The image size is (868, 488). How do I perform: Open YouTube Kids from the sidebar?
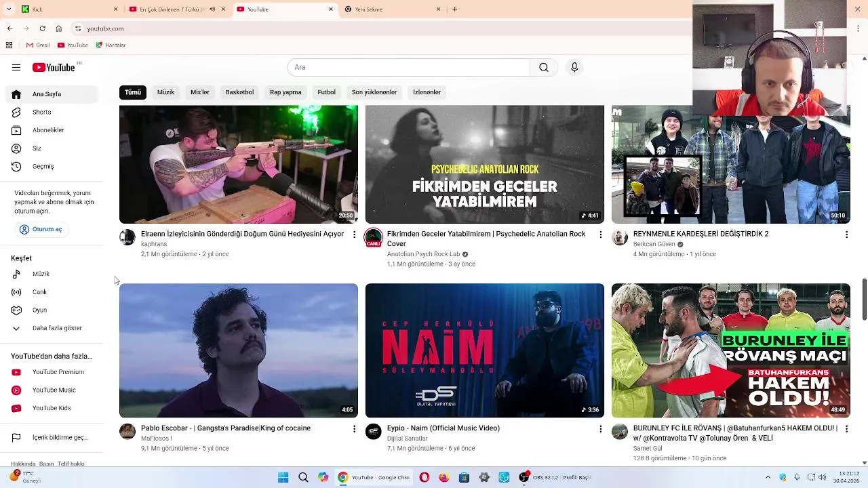coord(52,408)
